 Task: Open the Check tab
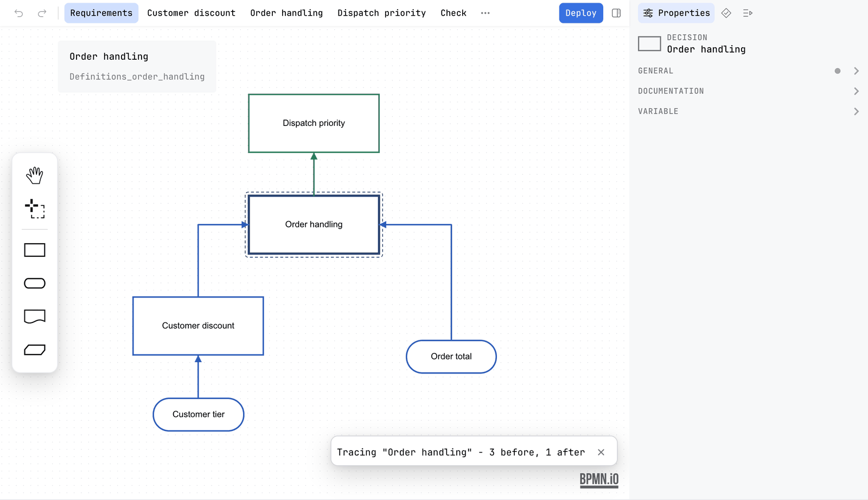(x=454, y=13)
